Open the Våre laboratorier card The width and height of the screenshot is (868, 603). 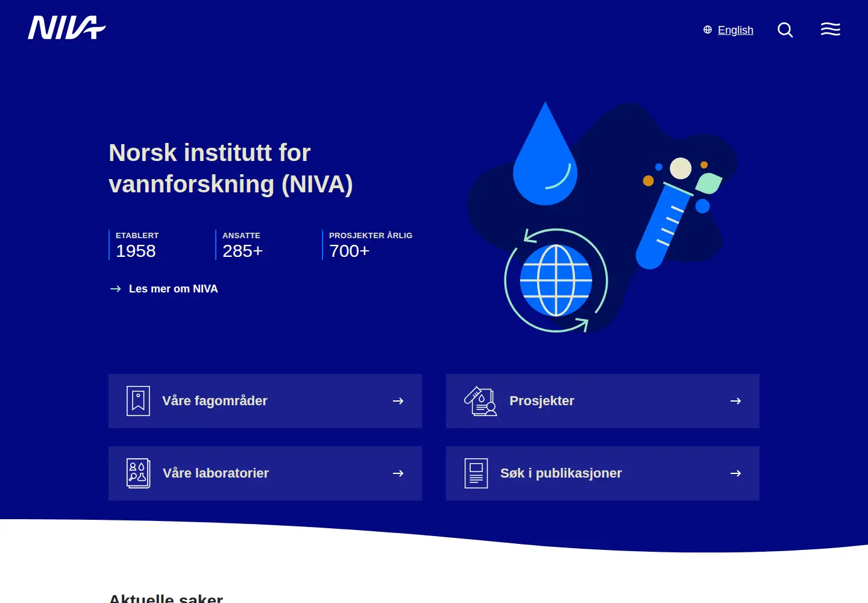(265, 473)
